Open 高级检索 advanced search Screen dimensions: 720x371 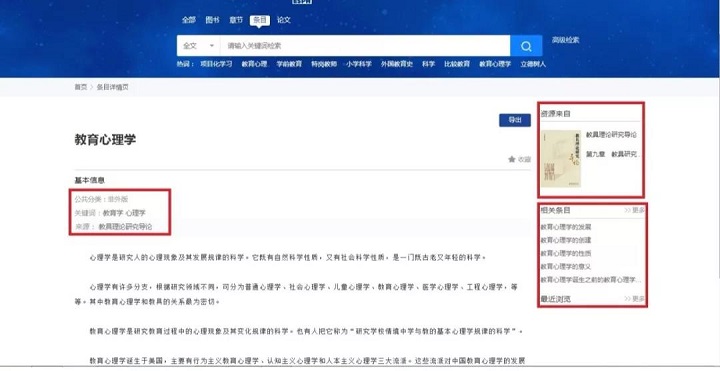click(x=565, y=40)
